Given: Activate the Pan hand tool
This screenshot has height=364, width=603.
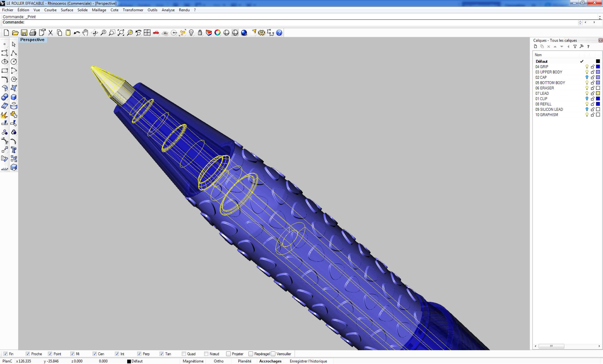Looking at the screenshot, I should point(85,33).
